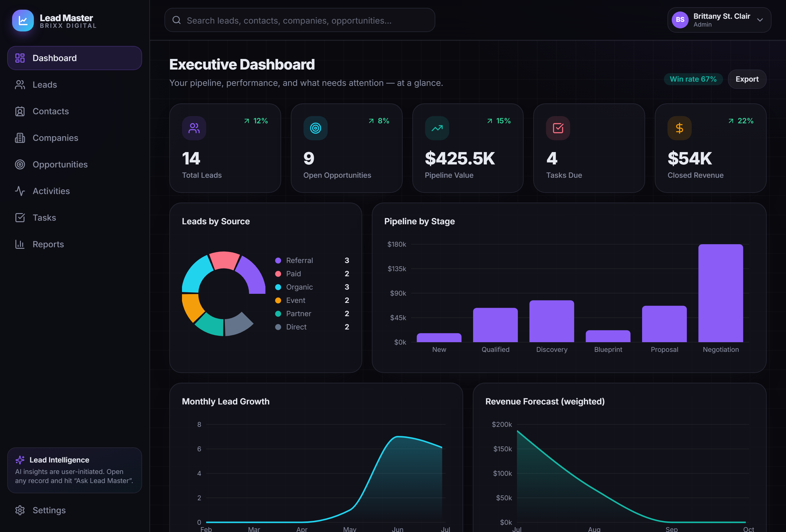Click the Organic cyan legend dot
Viewport: 786px width, 532px height.
click(x=278, y=287)
